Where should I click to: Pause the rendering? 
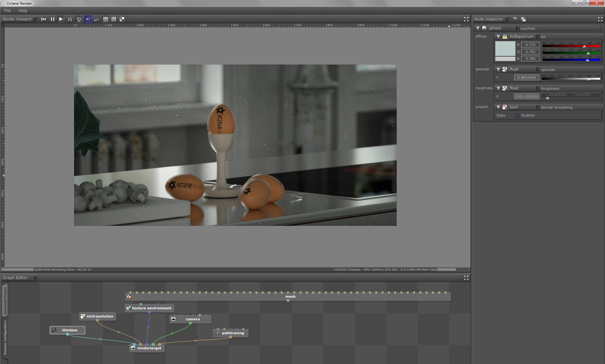click(53, 19)
